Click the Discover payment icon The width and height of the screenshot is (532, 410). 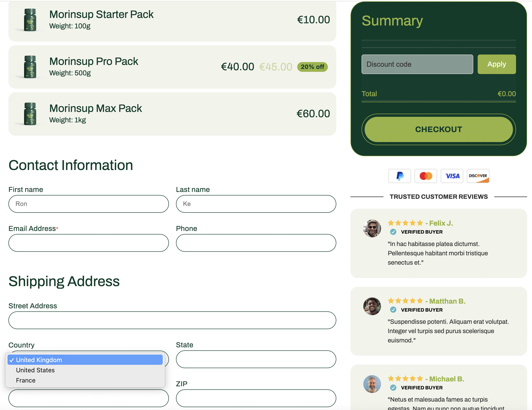(478, 176)
